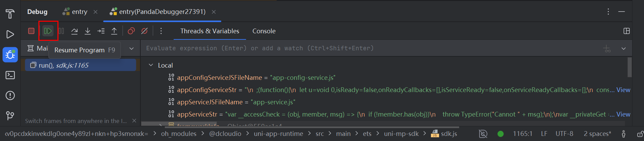The width and height of the screenshot is (644, 141).
Task: Stop the debug session with the red square
Action: [x=31, y=31]
